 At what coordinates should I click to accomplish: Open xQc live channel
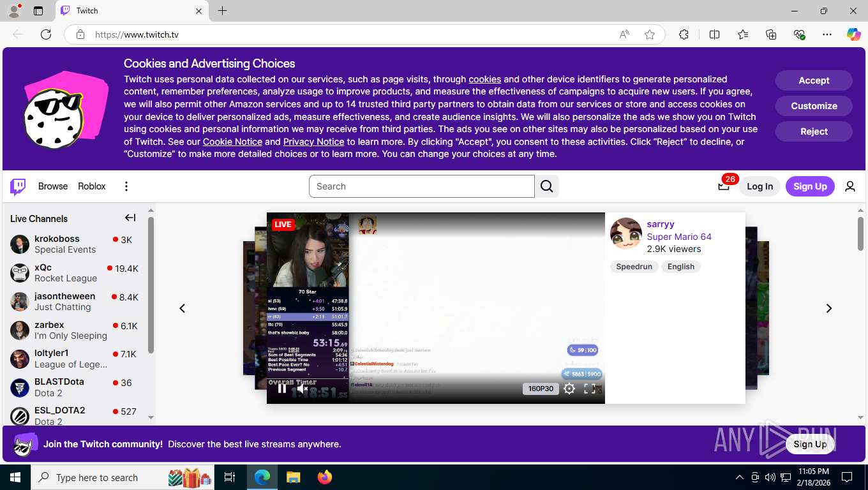click(x=74, y=272)
